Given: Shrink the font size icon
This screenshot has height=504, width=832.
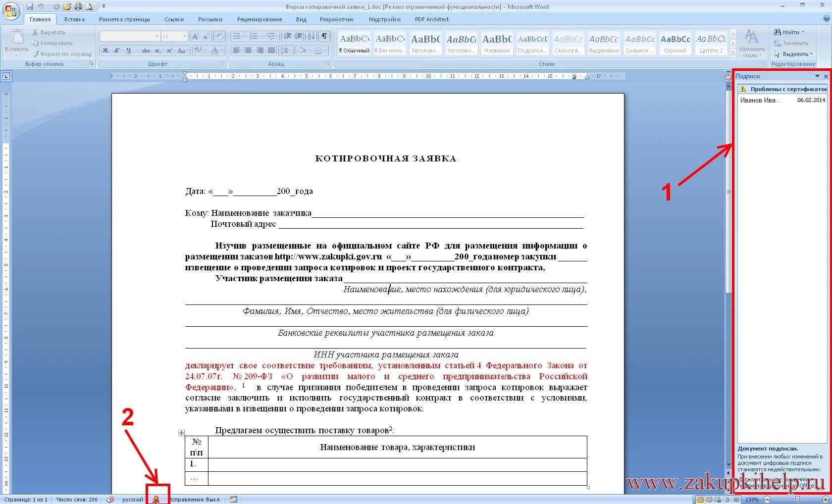Looking at the screenshot, I should (x=206, y=36).
